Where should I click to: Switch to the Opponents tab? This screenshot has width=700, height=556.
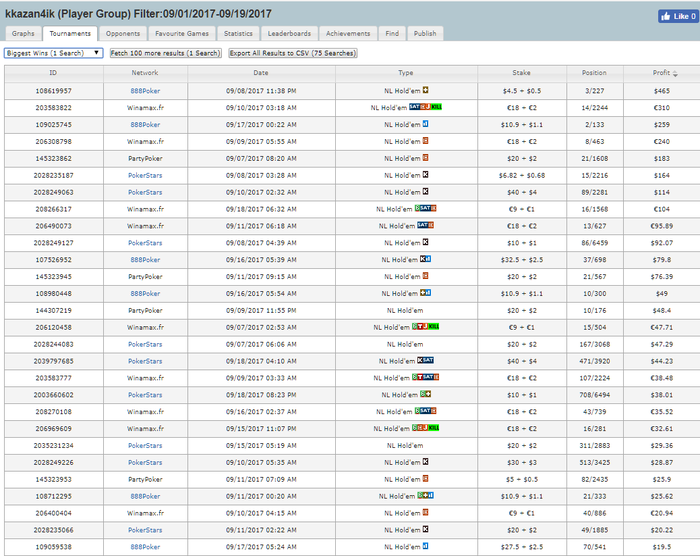123,33
